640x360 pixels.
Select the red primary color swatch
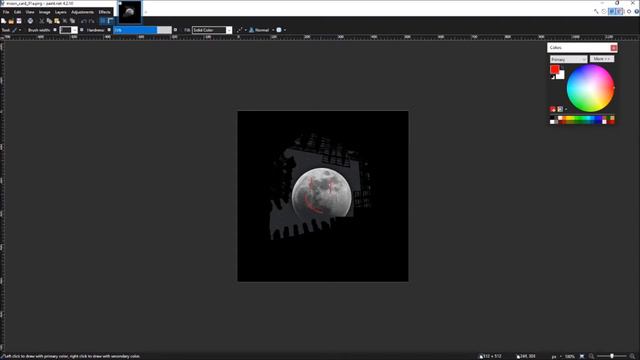554,69
